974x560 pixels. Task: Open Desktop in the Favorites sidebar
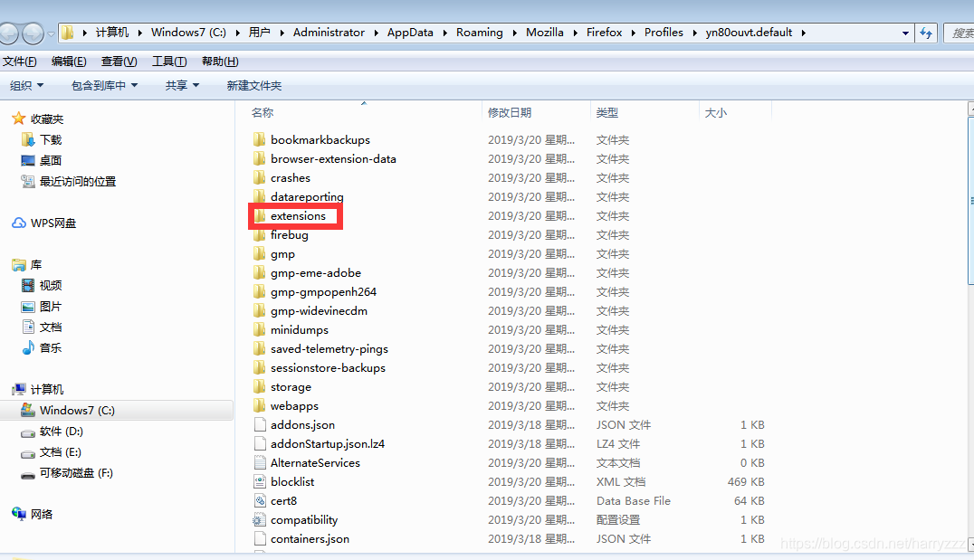[x=51, y=160]
